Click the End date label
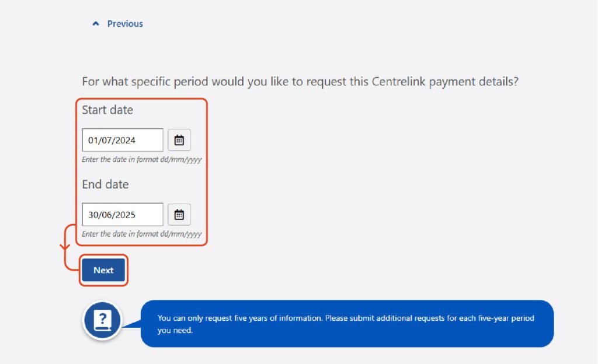Screen dimensions: 598x364 (x=105, y=184)
